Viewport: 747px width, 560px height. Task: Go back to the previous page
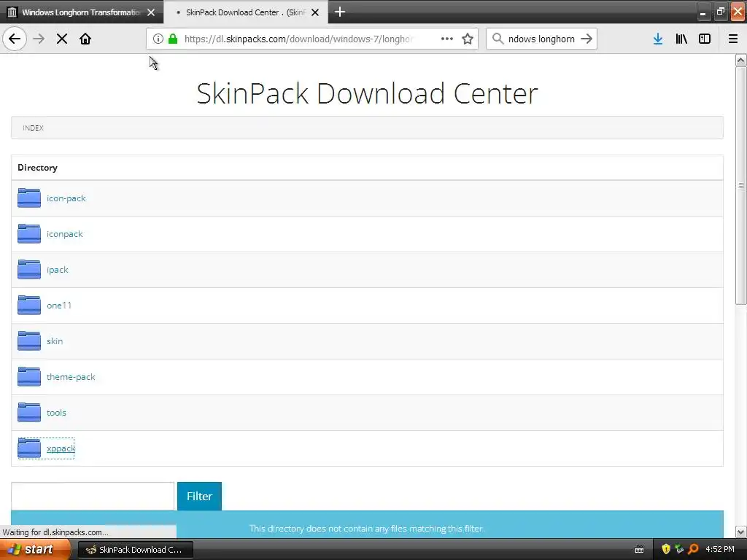click(15, 39)
